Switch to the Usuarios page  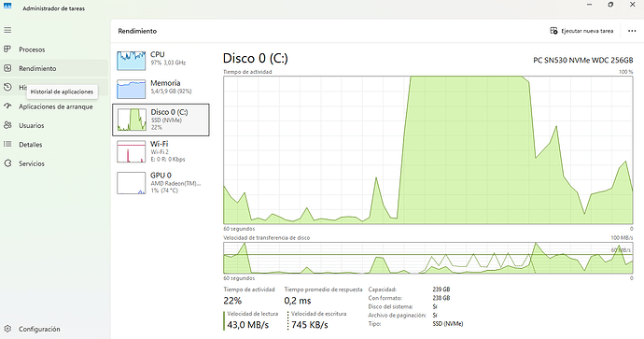pos(54,125)
